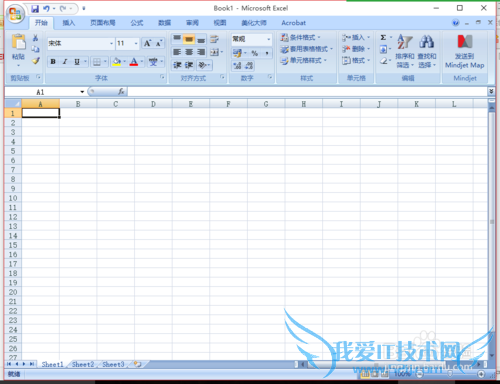The image size is (500, 384).
Task: Click the Paste clipboard icon
Action: (x=18, y=42)
